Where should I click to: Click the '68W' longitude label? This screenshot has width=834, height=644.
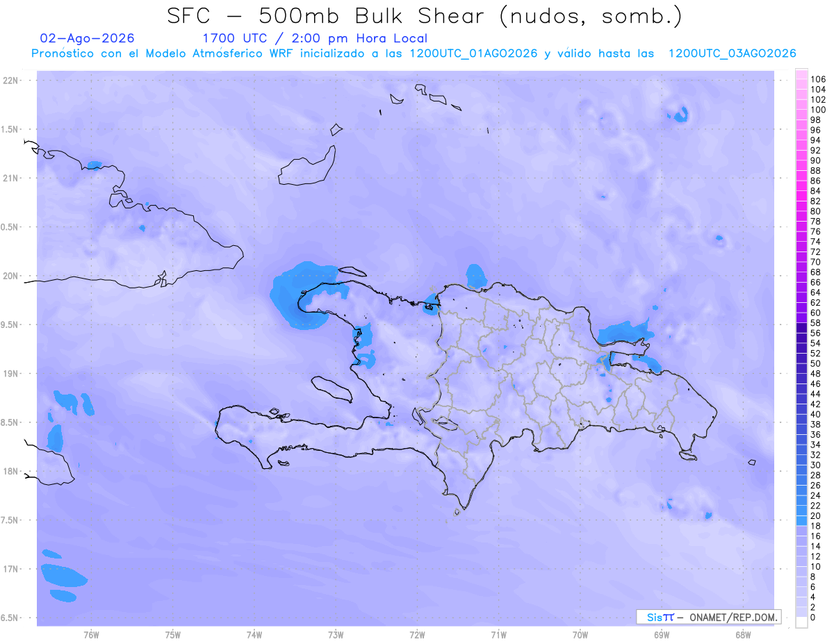[x=743, y=635]
